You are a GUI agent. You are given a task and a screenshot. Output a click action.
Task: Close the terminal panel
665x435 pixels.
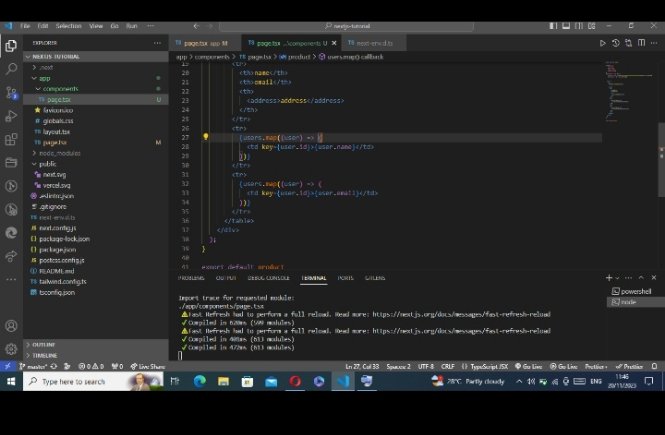click(x=654, y=278)
